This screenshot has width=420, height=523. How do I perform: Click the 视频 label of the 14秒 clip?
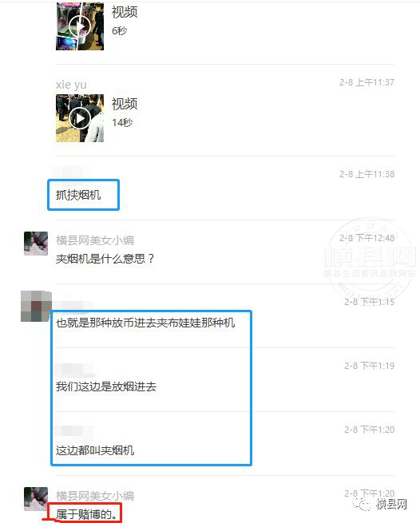click(x=125, y=104)
